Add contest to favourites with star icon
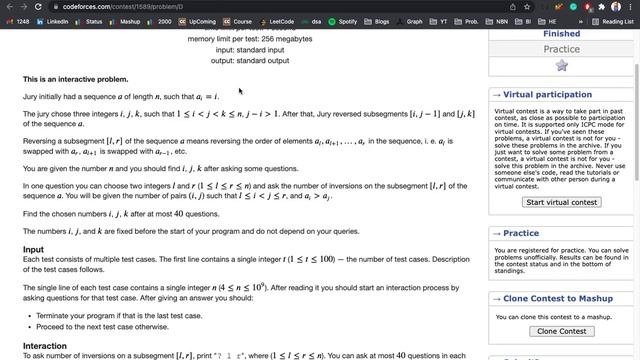 [562, 65]
